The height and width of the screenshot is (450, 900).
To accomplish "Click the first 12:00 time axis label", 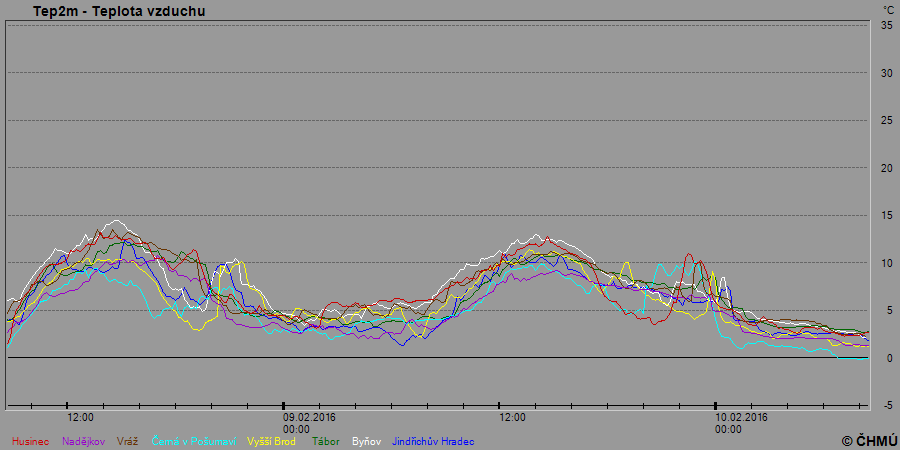I will (81, 417).
